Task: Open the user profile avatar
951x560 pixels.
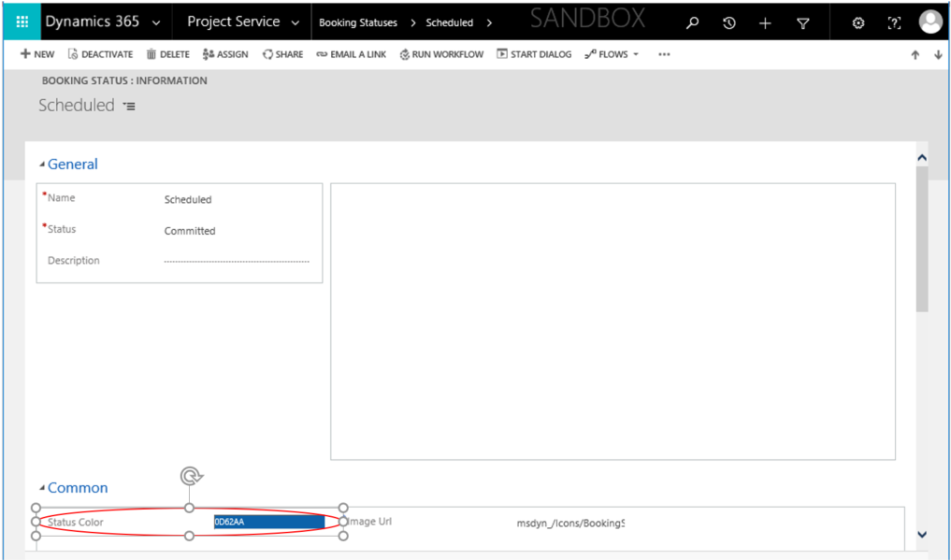Action: pos(929,22)
